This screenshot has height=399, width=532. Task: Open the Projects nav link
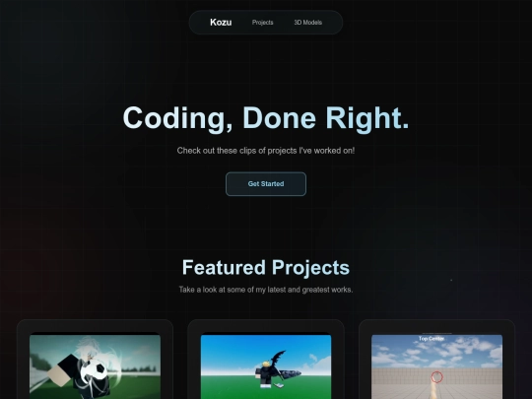pyautogui.click(x=263, y=23)
